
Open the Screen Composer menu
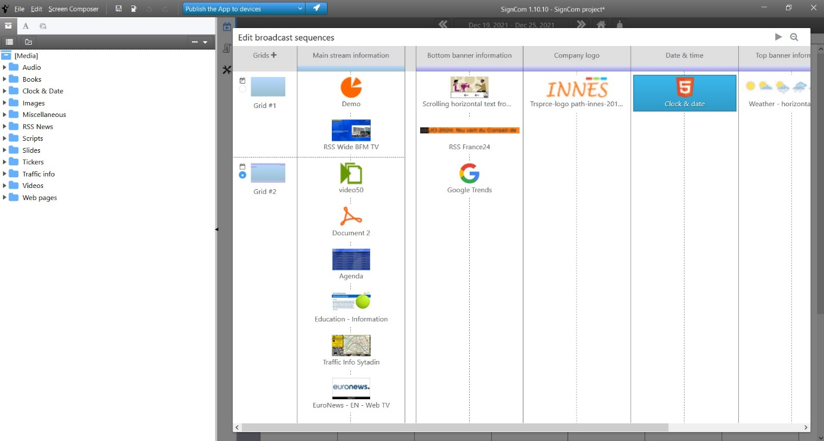74,9
